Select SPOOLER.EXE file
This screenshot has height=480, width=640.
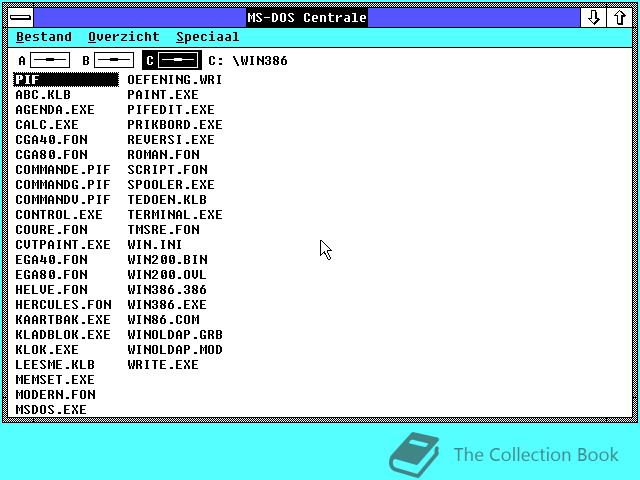(x=171, y=184)
